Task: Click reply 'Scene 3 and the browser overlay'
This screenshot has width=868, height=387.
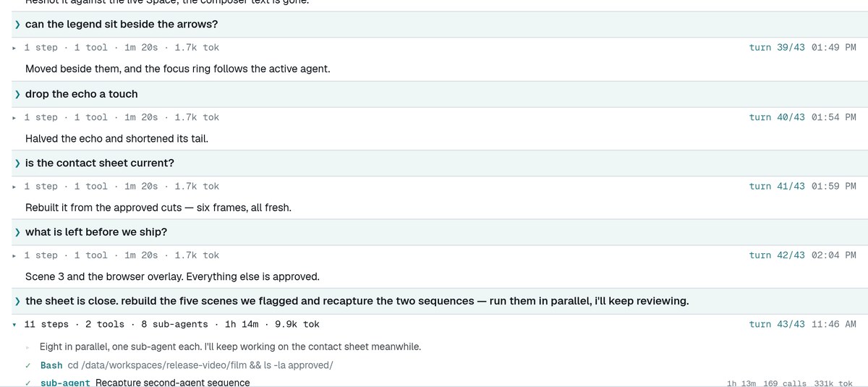Action: (172, 277)
